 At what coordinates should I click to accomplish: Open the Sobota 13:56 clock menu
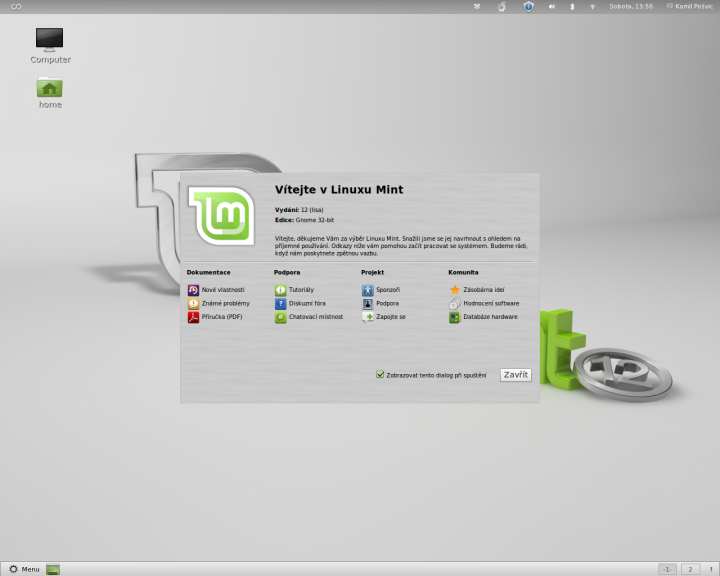tap(631, 6)
